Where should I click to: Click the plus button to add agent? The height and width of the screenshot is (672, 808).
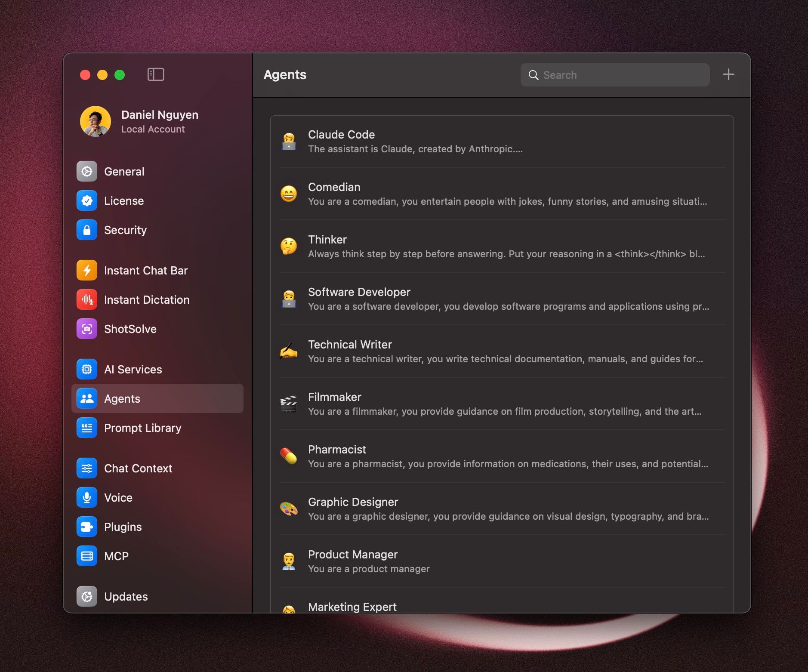728,74
